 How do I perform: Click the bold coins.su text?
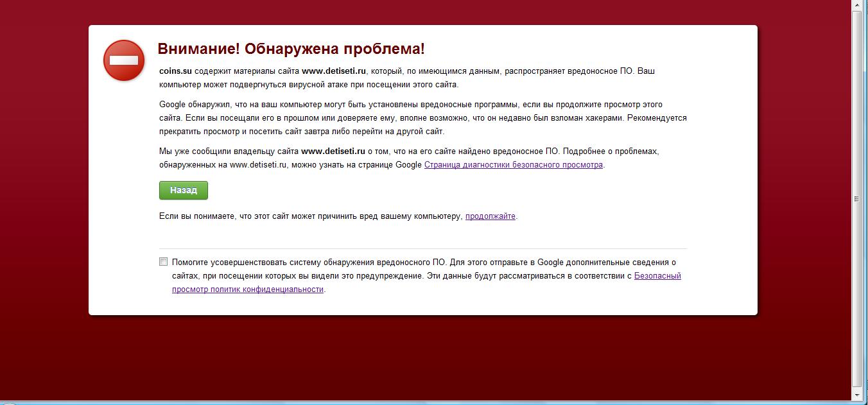click(x=175, y=71)
